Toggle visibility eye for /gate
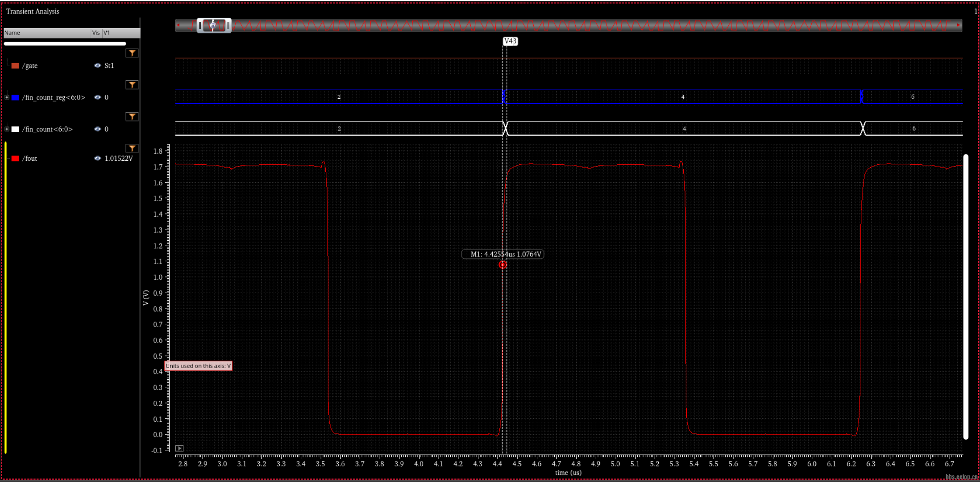This screenshot has height=482, width=980. click(x=97, y=66)
